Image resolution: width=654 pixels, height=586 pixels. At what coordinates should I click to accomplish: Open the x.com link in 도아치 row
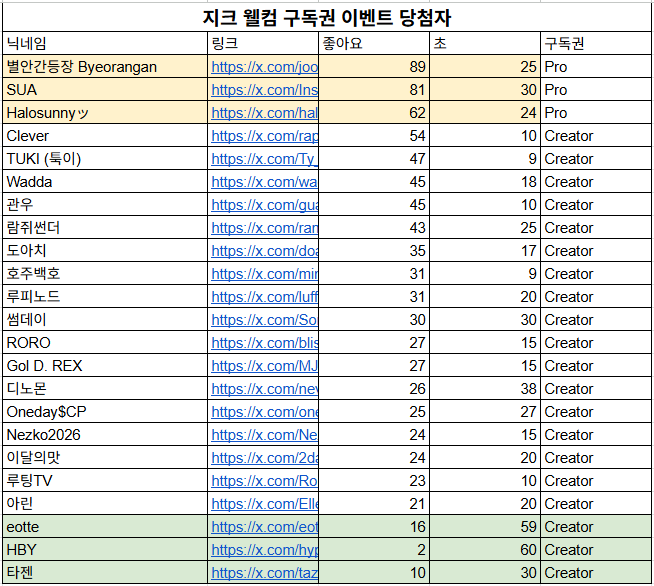(264, 251)
